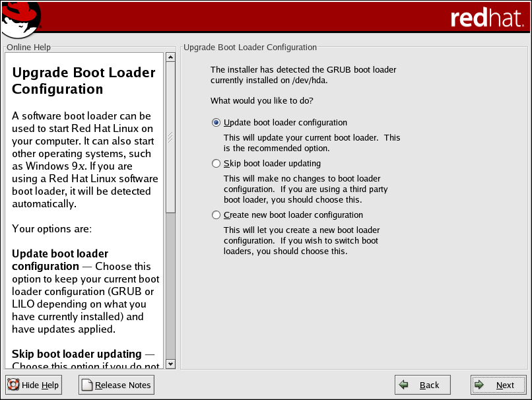Select Create new boot loader configuration

[x=216, y=215]
